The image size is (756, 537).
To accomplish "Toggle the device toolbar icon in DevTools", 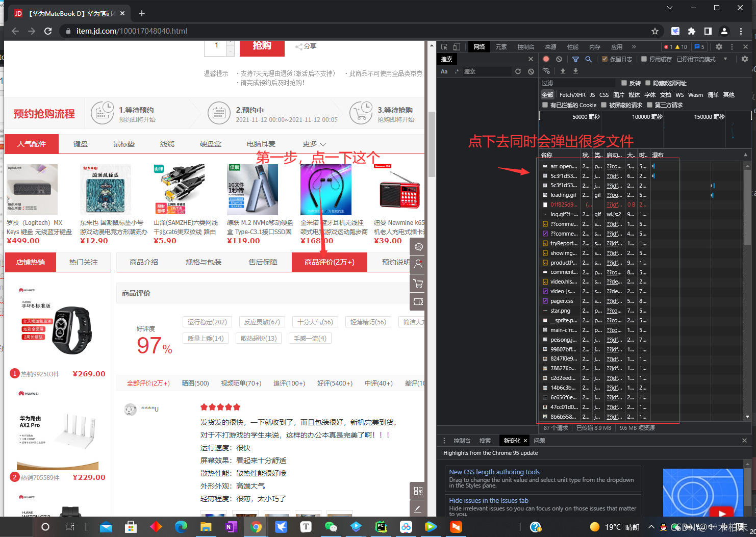I will [456, 46].
